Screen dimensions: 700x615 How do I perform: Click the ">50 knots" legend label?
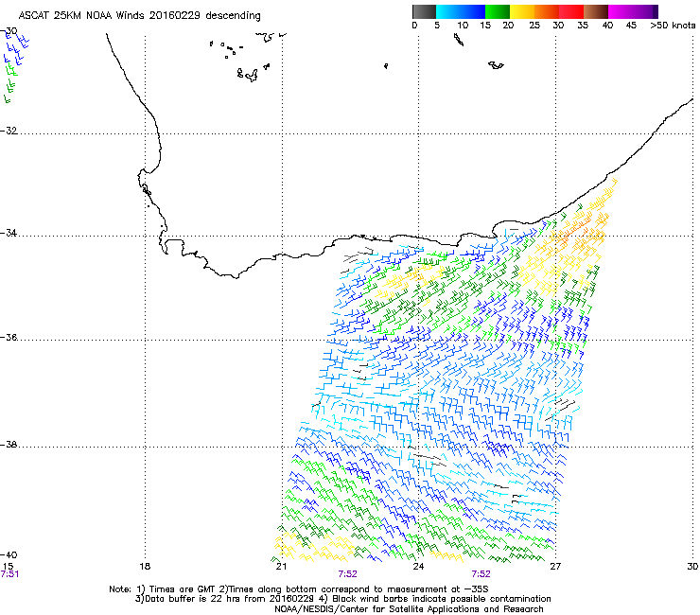pyautogui.click(x=673, y=26)
